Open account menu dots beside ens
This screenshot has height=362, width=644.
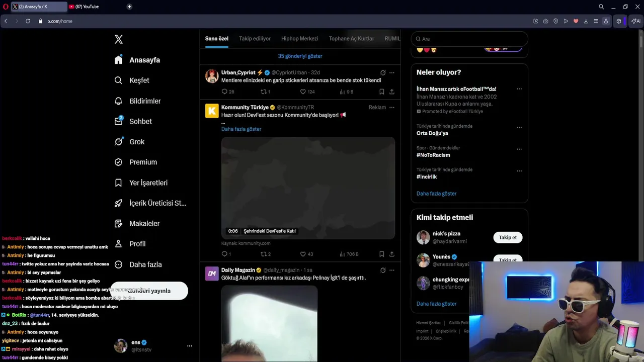[x=190, y=346]
